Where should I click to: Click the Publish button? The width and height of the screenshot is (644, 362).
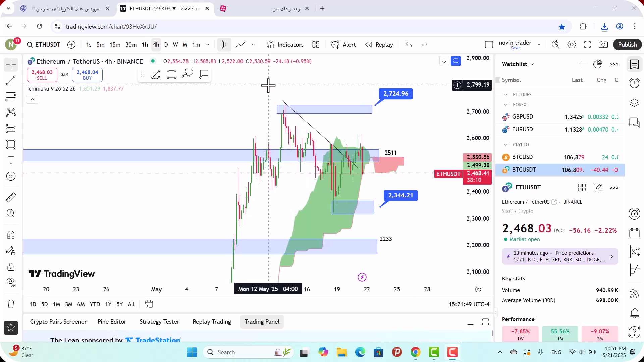[x=627, y=45]
